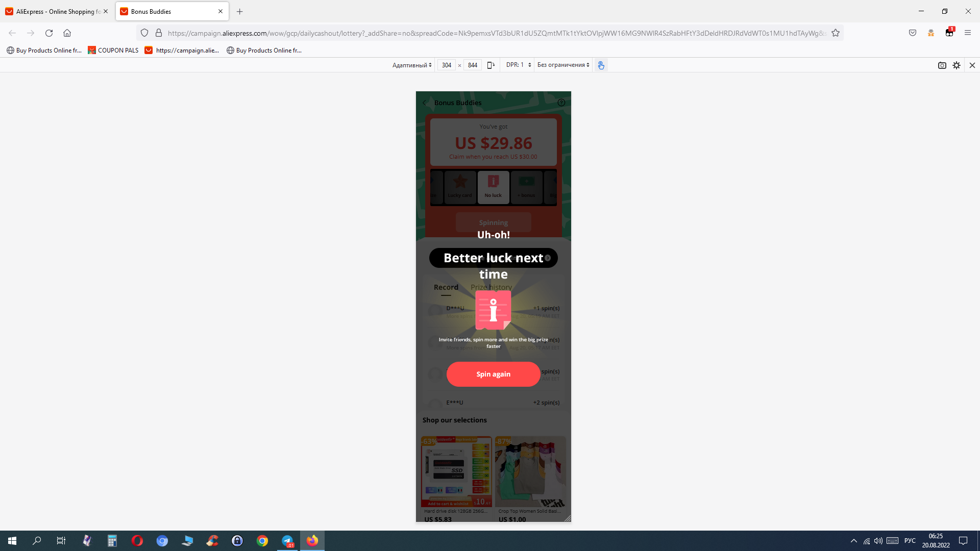The width and height of the screenshot is (980, 551).
Task: Open the orange figure extension icon
Action: coord(931,33)
